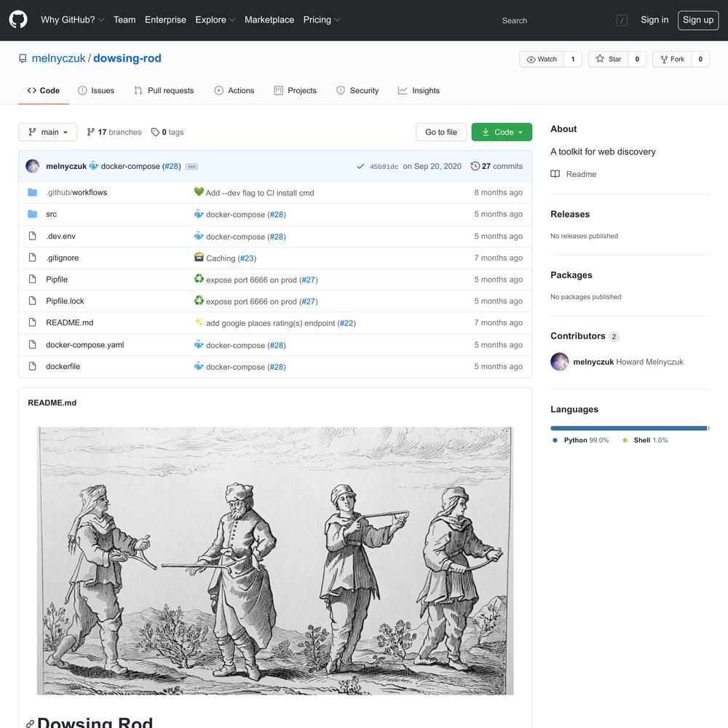Image resolution: width=728 pixels, height=728 pixels.
Task: Click the contributor avatar in the sidebar
Action: pos(559,362)
